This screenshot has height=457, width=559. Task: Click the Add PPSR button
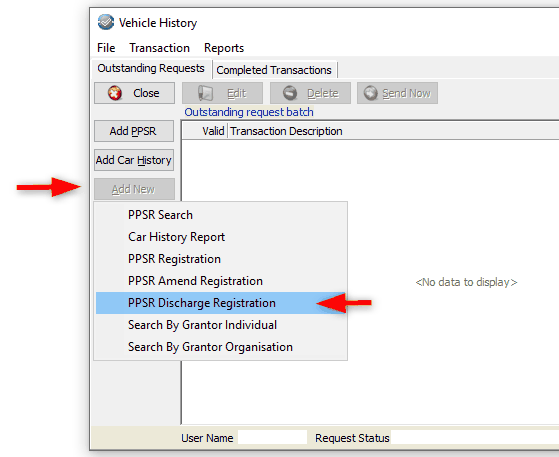pos(134,131)
